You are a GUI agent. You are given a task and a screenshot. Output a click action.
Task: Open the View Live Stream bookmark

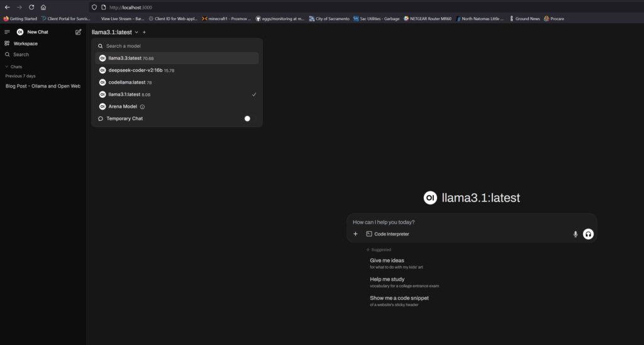123,18
